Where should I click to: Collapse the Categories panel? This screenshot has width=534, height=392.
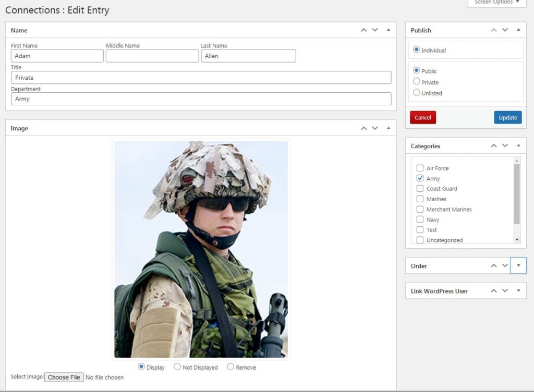coord(518,146)
